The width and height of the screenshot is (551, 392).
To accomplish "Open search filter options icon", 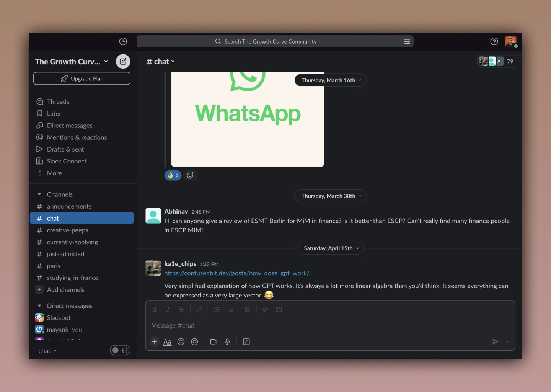I will (x=407, y=41).
